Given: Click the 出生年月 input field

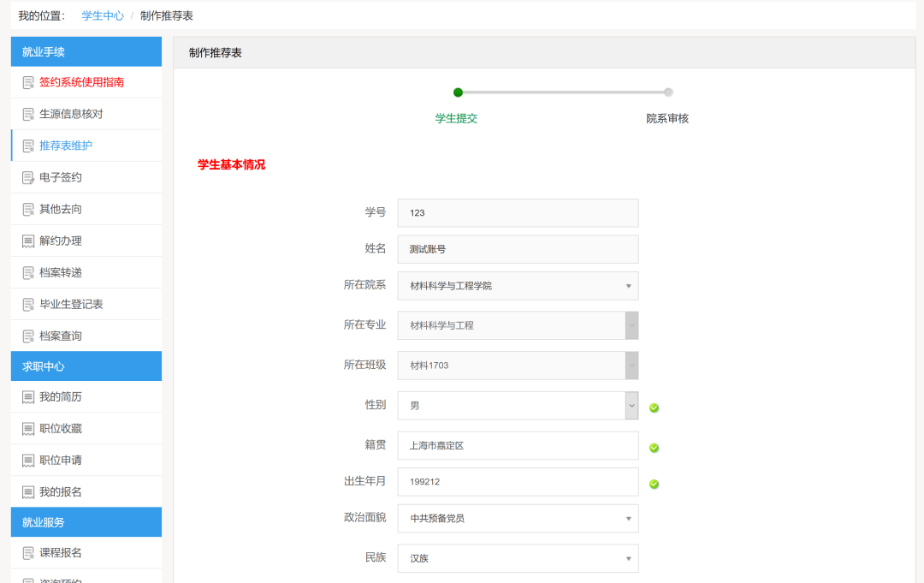Looking at the screenshot, I should pyautogui.click(x=518, y=482).
